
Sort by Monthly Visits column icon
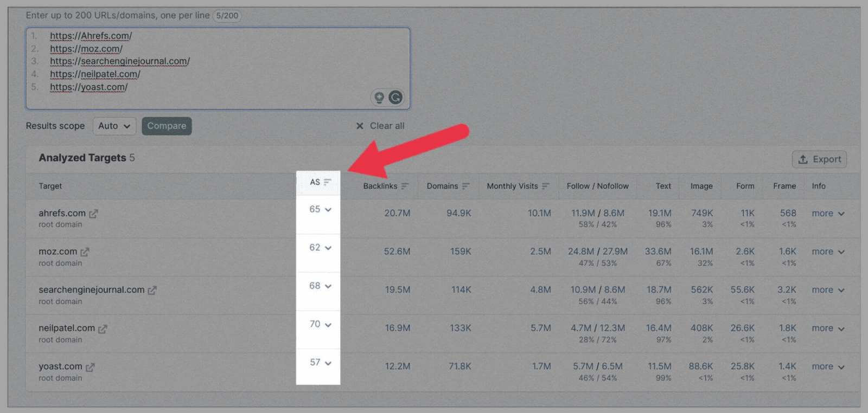(546, 186)
